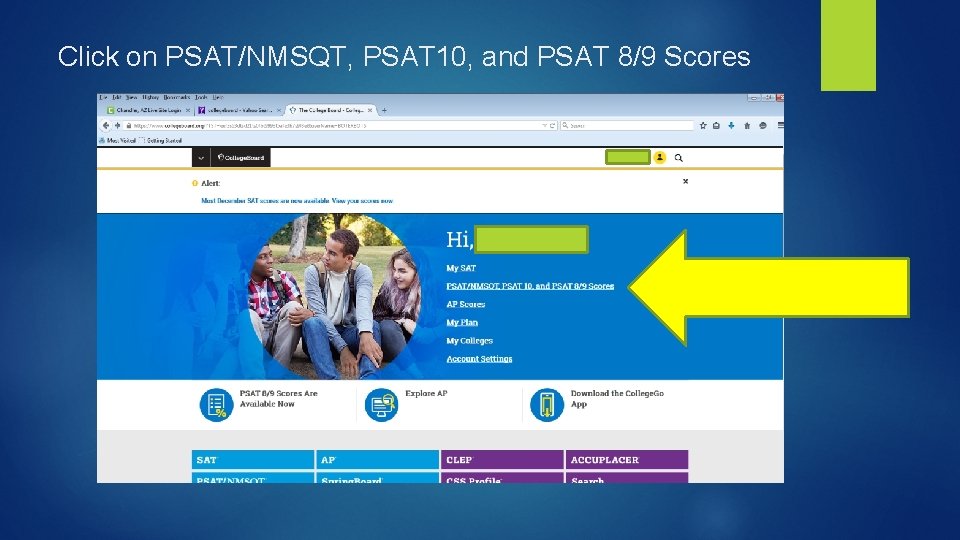Click Getting Started bookmark
Viewport: 960px width, 540px height.
(160, 140)
